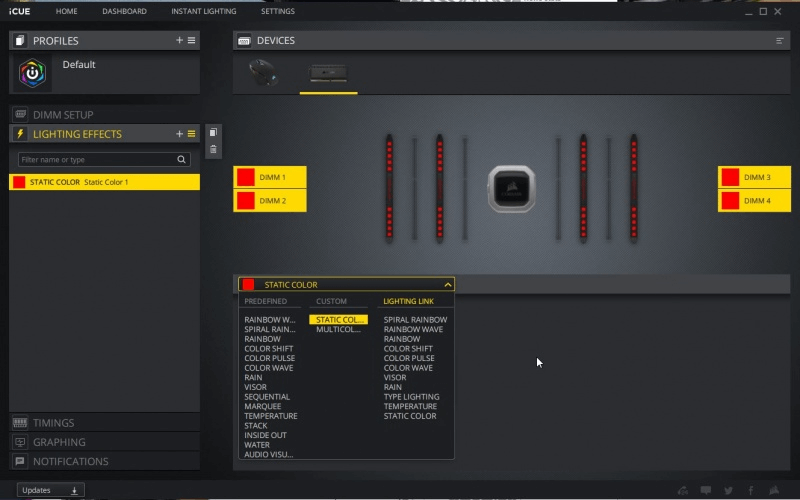Select the mouse device thumbnail
The width and height of the screenshot is (800, 500).
pos(263,73)
